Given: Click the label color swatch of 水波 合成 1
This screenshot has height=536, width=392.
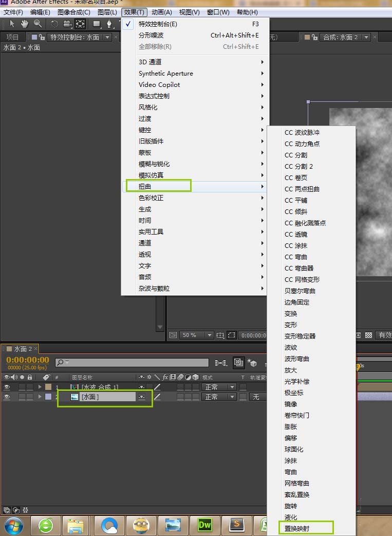Looking at the screenshot, I should click(48, 387).
